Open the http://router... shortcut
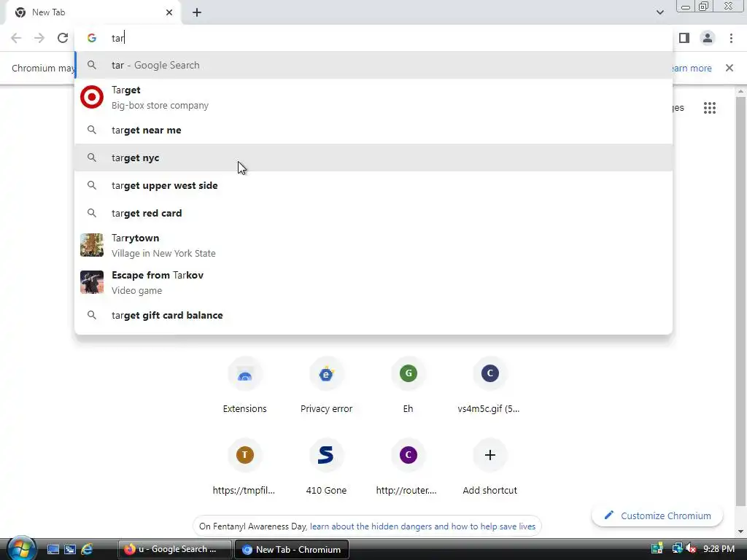The height and width of the screenshot is (560, 747). [x=407, y=468]
